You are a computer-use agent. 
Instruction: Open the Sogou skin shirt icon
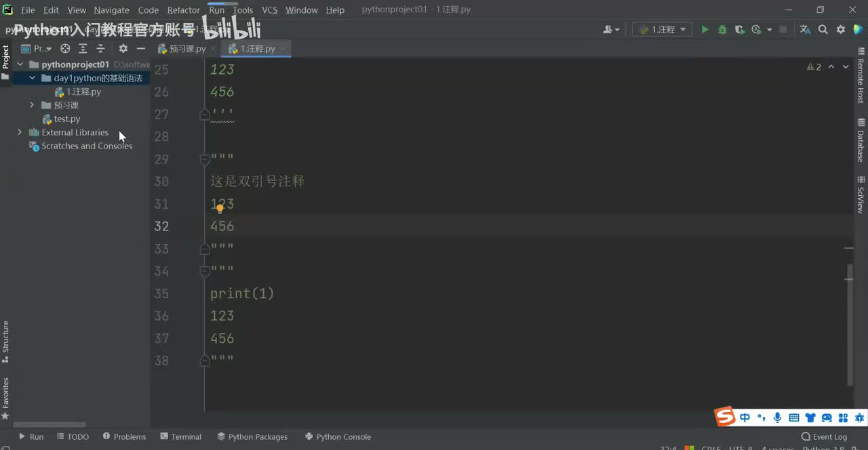(810, 417)
